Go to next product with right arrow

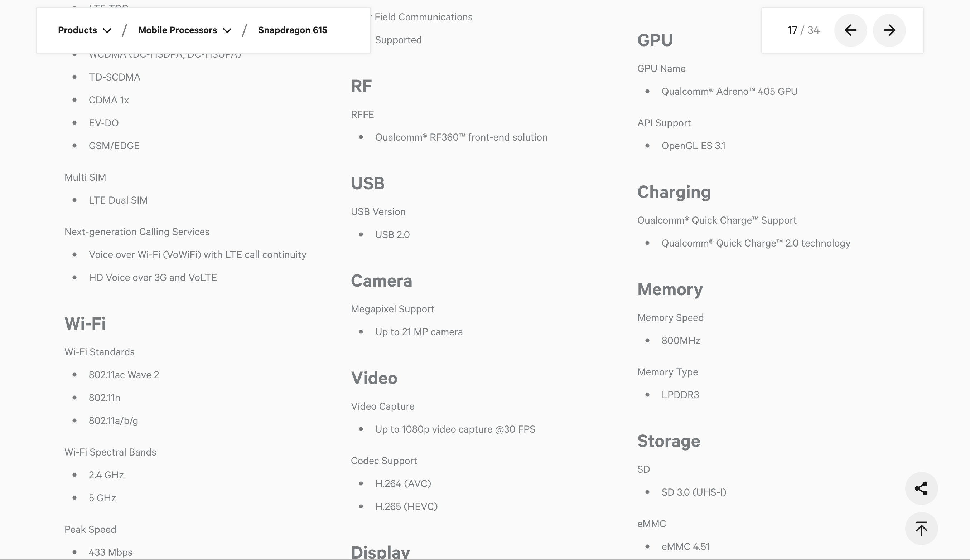[x=889, y=30]
